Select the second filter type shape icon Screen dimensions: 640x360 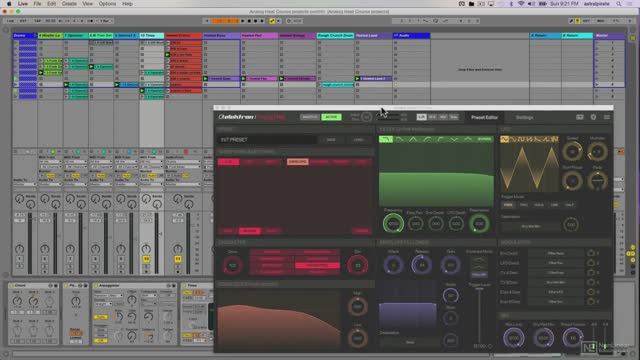[x=400, y=140]
